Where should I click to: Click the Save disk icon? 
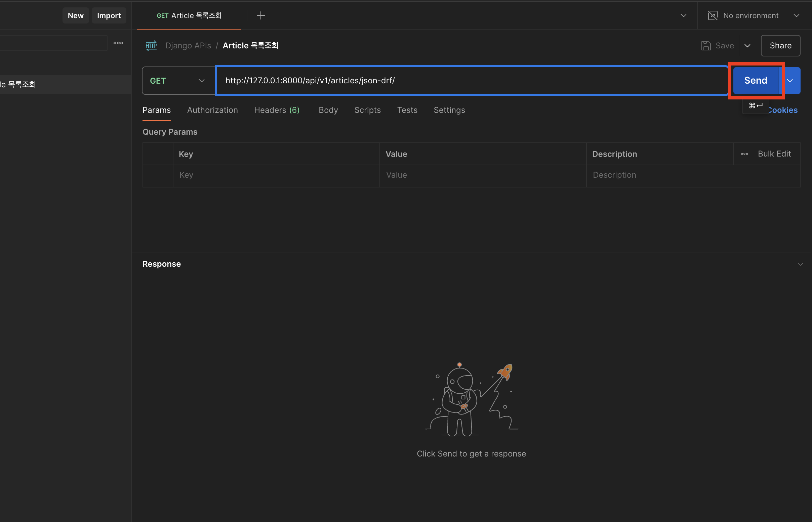[x=705, y=45]
